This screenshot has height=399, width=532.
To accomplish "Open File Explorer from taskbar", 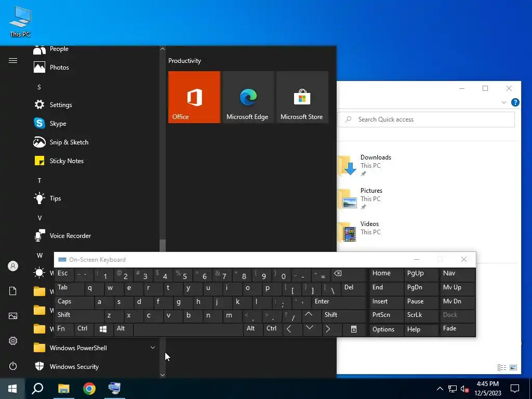I will (x=63, y=388).
